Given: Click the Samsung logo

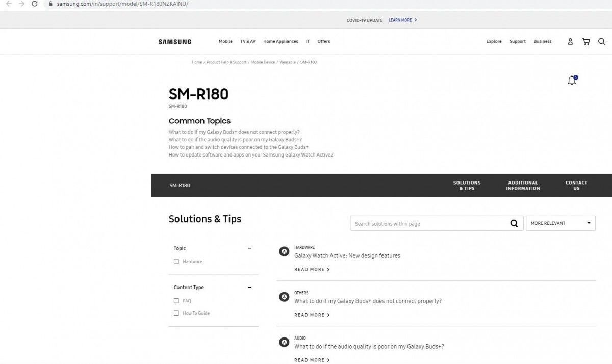Looking at the screenshot, I should point(174,42).
